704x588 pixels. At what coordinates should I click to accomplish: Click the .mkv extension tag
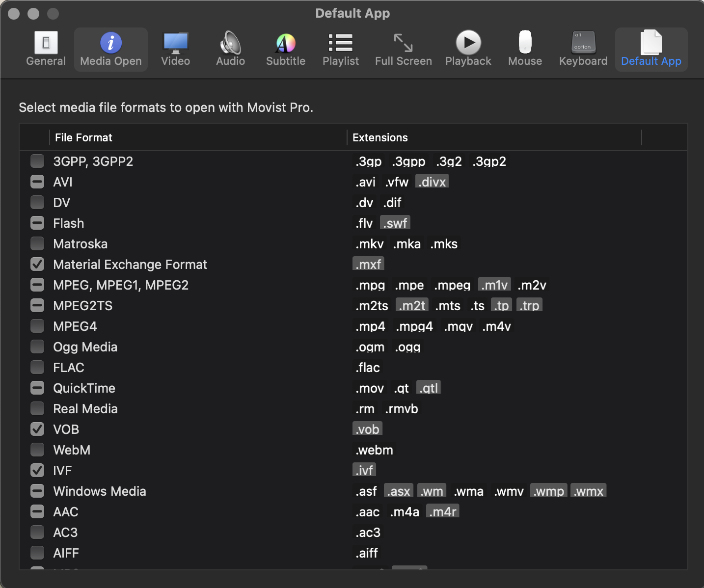(x=370, y=244)
